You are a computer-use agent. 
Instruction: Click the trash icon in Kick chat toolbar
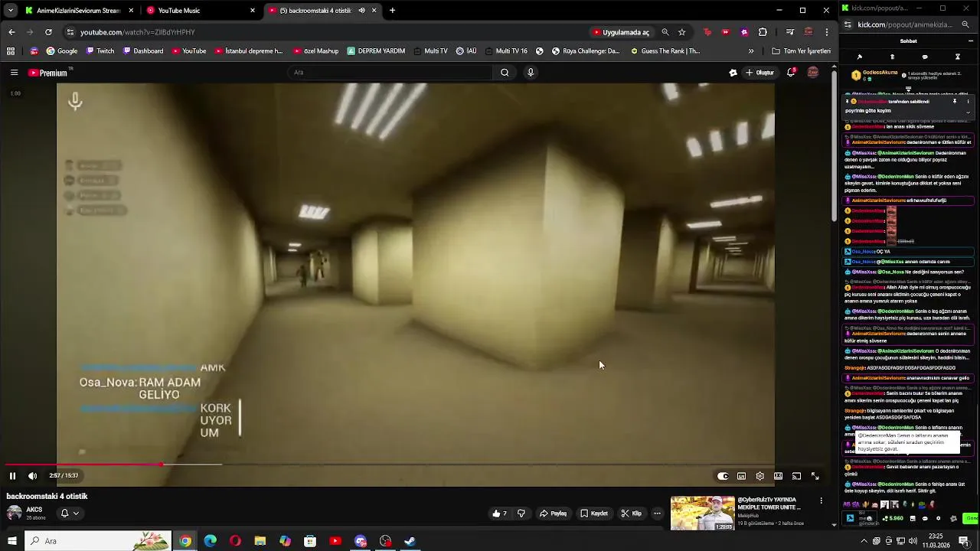pos(892,57)
